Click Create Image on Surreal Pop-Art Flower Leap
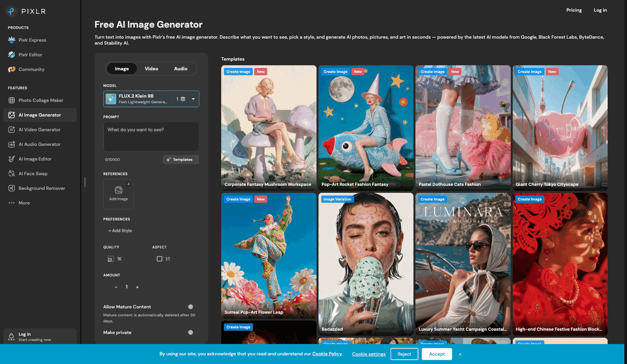 238,199
